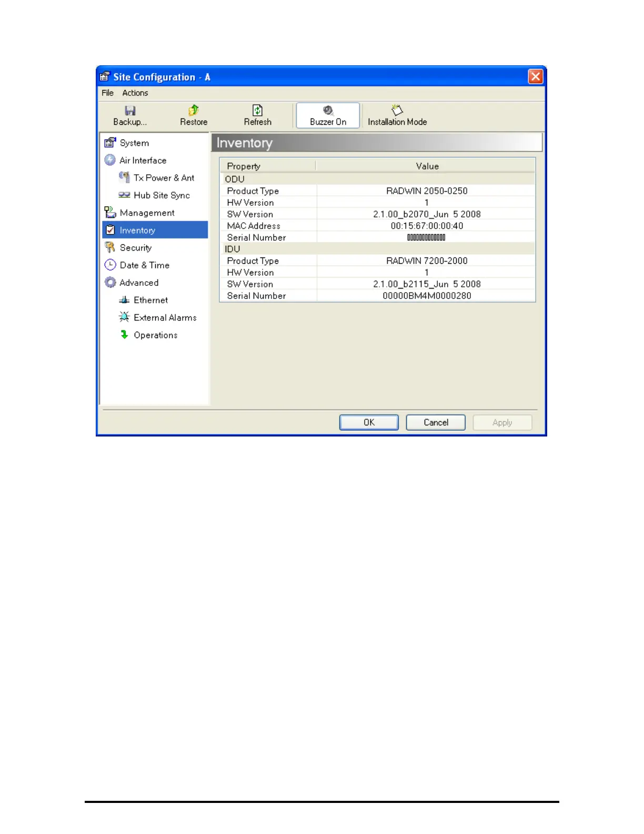
Task: Click the Buzzer On icon
Action: (328, 110)
